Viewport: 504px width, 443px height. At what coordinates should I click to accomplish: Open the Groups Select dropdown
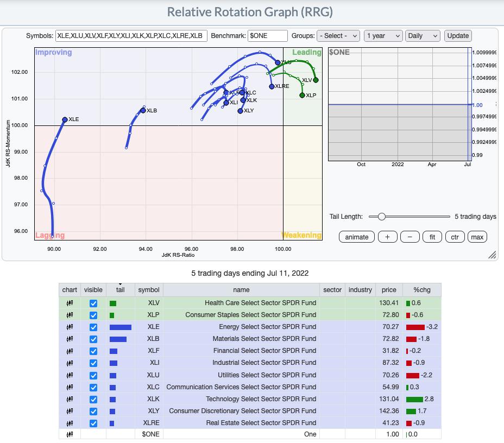[338, 36]
